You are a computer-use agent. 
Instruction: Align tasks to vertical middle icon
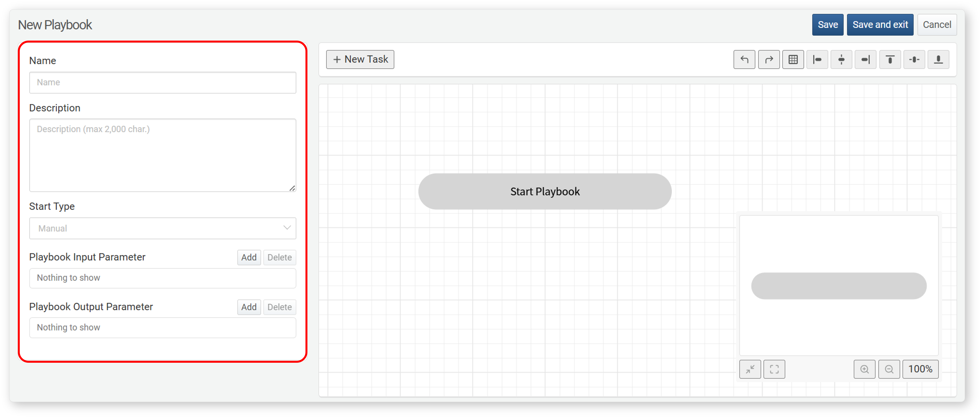pyautogui.click(x=914, y=60)
